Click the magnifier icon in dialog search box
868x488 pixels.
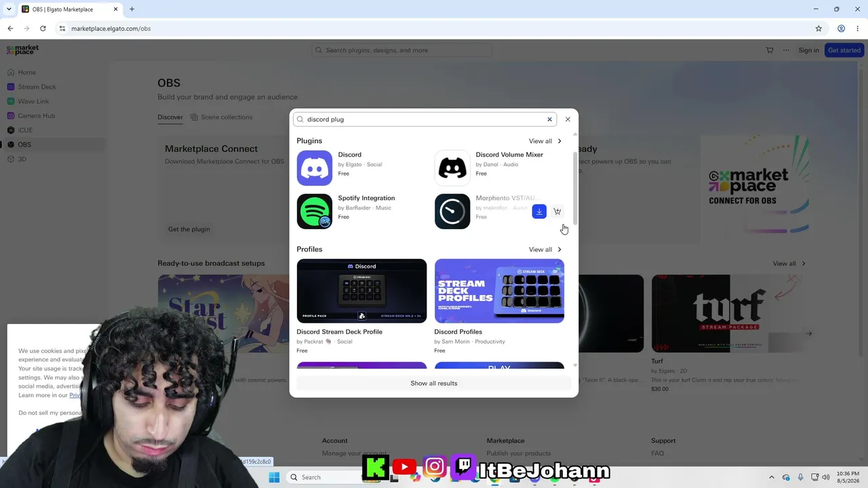[300, 119]
